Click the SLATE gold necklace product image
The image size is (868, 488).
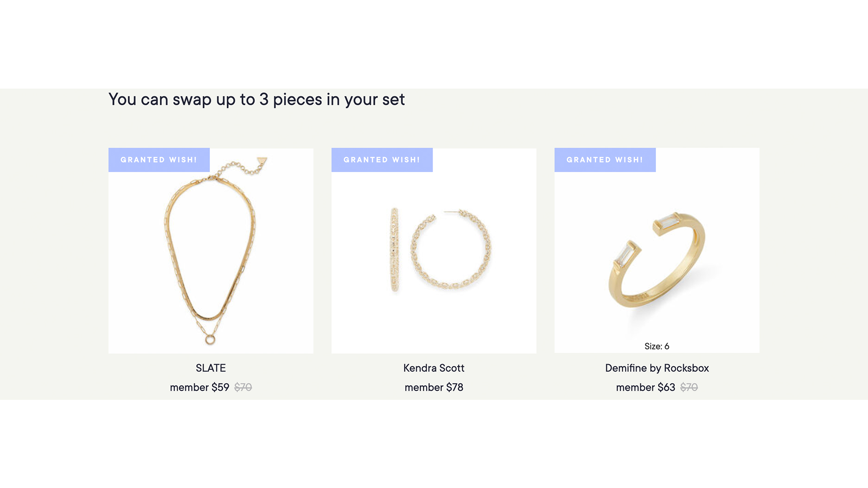pyautogui.click(x=211, y=260)
